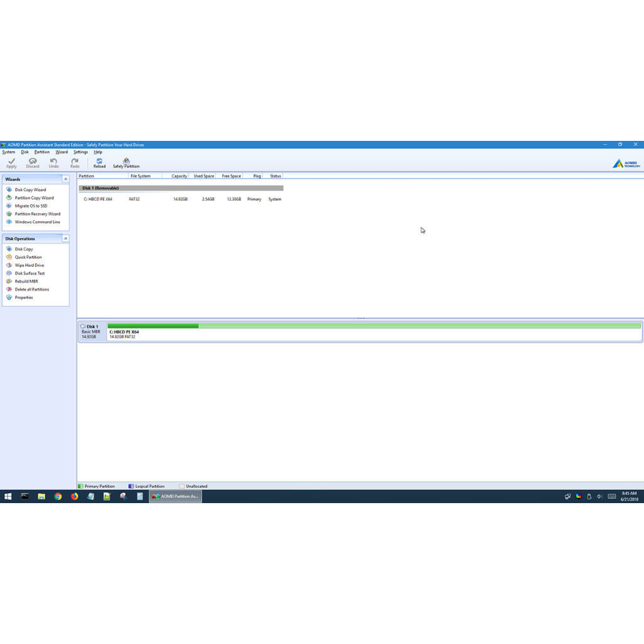Screen dimensions: 644x644
Task: Click the Primary Partition legend swatch
Action: 80,486
